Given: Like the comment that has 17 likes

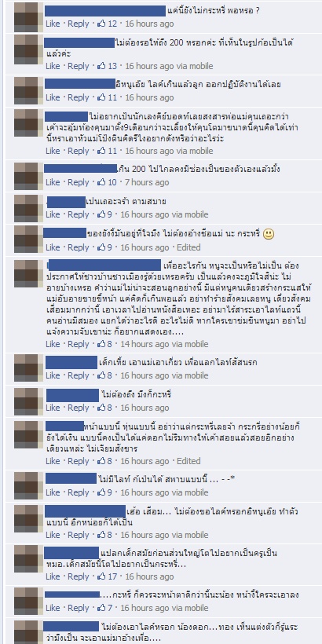Looking at the screenshot, I should [53, 576].
